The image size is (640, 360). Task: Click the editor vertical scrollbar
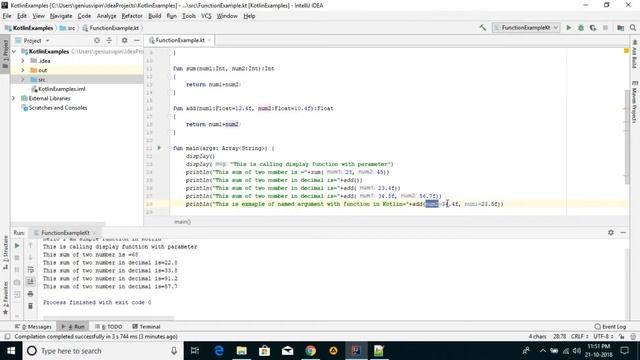click(x=627, y=137)
